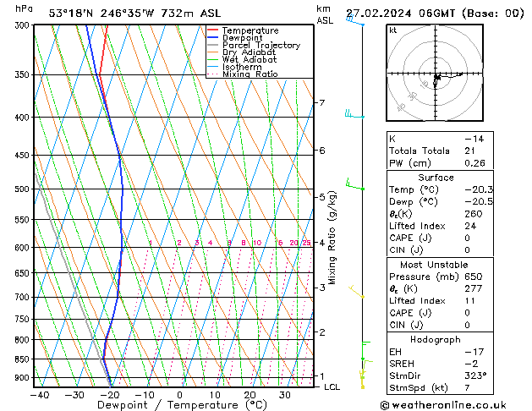This screenshot has width=532, height=411.
Task: Click the Surface Lifted Index value 24
Action: click(470, 226)
